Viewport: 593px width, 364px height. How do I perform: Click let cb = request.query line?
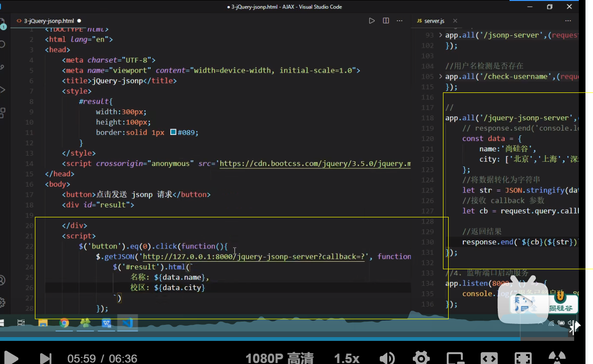point(520,211)
